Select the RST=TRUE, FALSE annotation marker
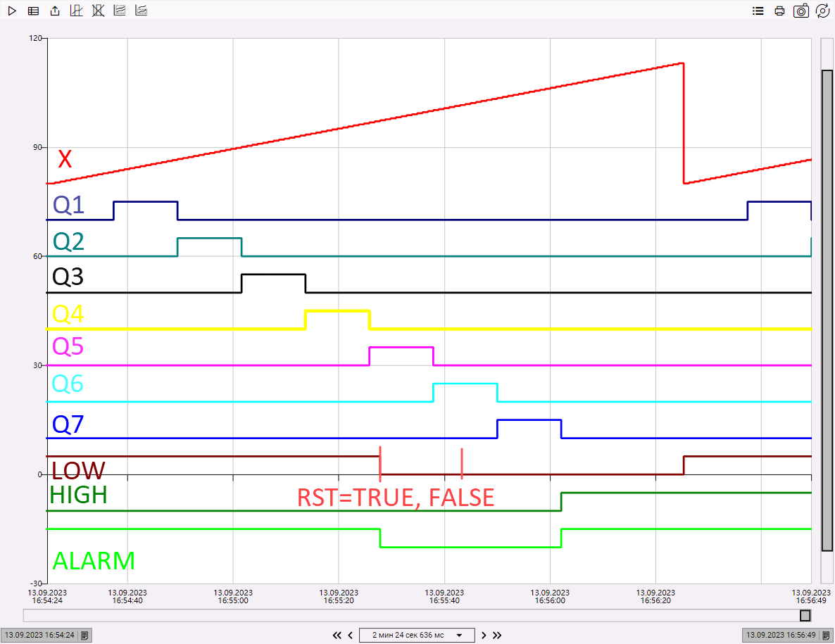The width and height of the screenshot is (835, 644). click(x=395, y=498)
